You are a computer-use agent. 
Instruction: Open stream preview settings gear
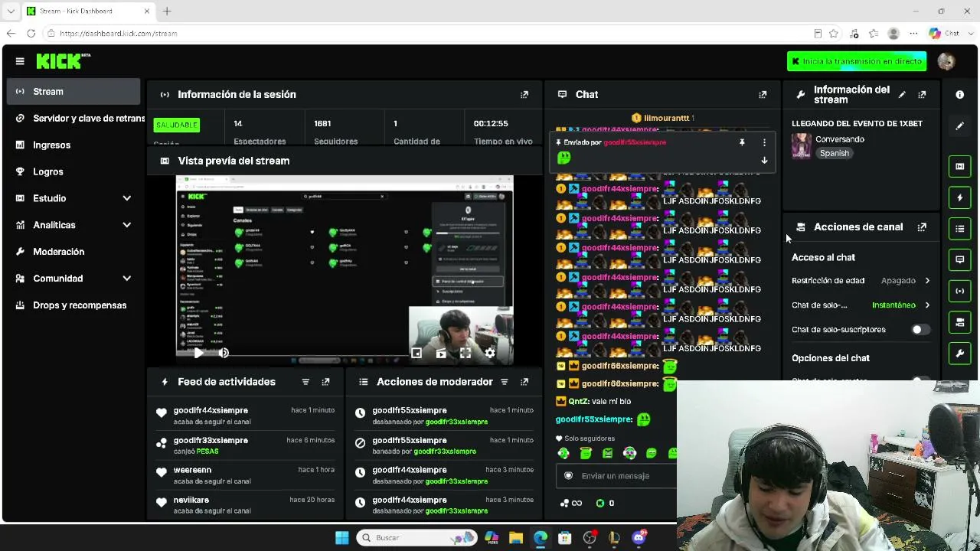(490, 353)
